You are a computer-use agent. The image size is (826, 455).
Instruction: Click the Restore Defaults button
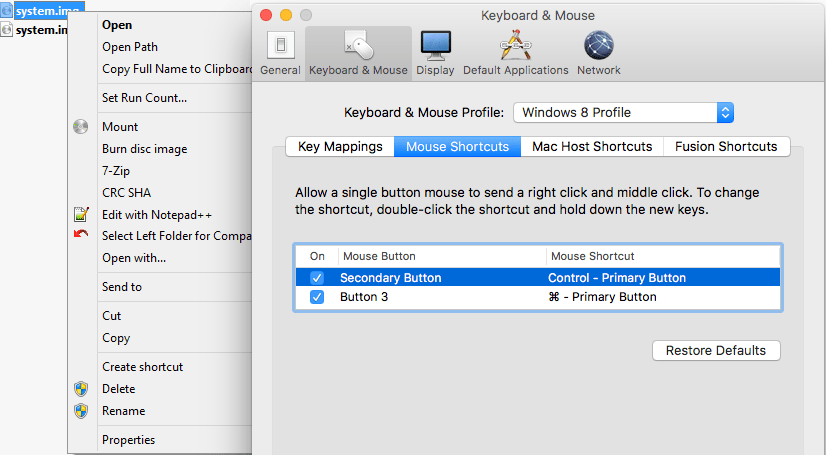715,351
